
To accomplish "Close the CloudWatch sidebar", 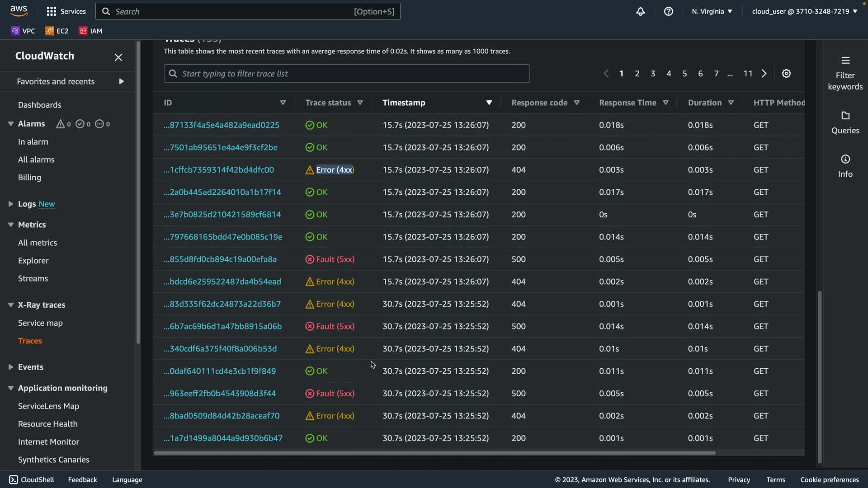I will 118,57.
